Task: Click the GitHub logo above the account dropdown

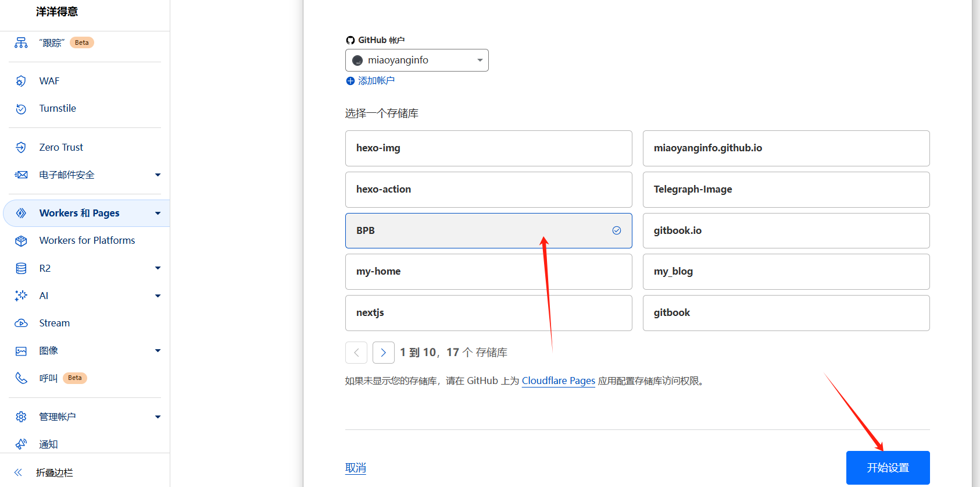Action: [350, 40]
